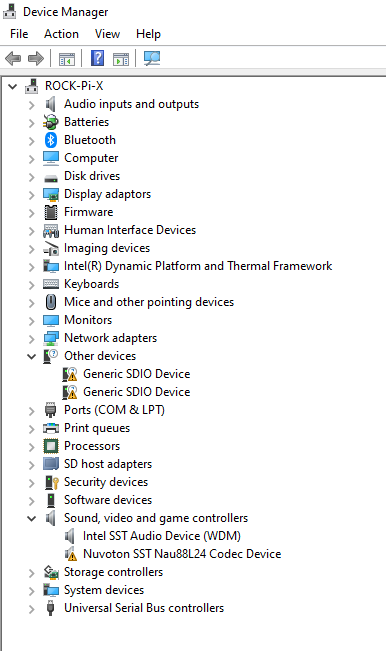This screenshot has height=651, width=386.
Task: Expand the System devices category
Action: 32,590
